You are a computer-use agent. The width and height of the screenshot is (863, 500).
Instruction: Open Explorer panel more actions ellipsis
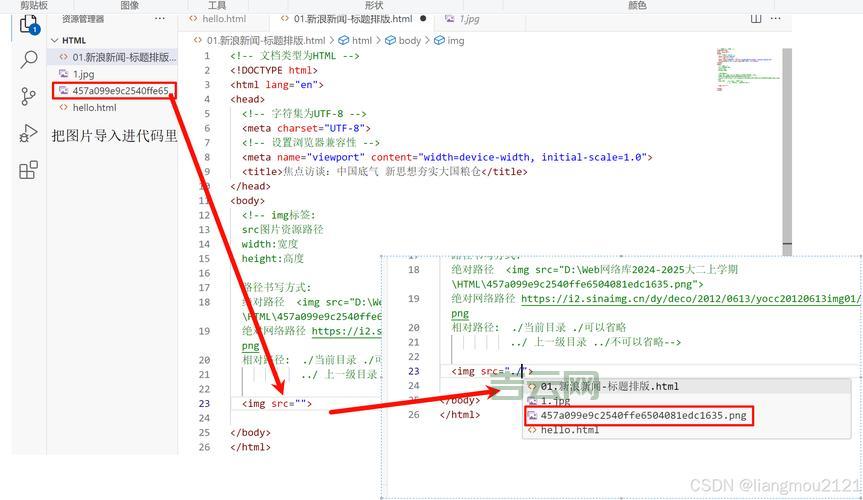coord(160,19)
